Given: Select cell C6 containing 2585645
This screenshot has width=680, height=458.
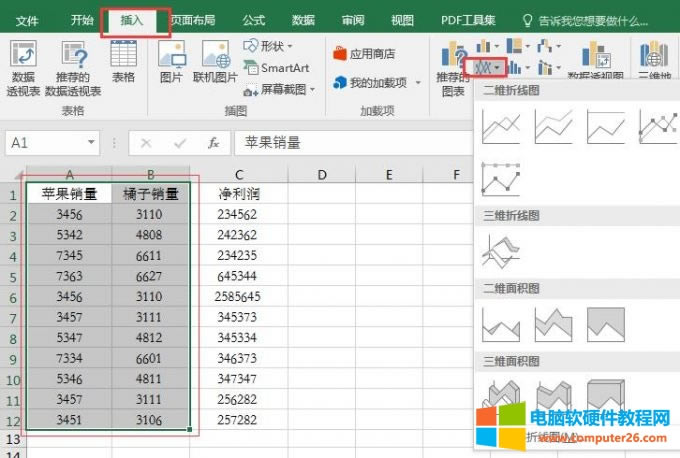Looking at the screenshot, I should pos(238,297).
